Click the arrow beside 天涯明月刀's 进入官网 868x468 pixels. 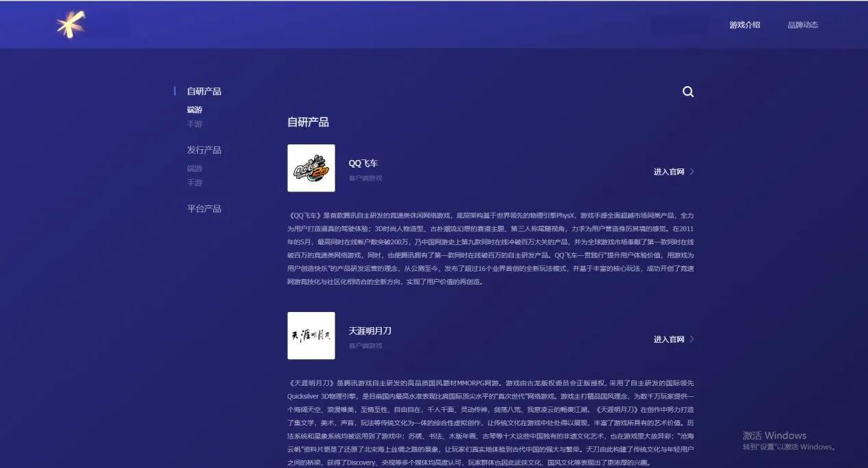(691, 339)
